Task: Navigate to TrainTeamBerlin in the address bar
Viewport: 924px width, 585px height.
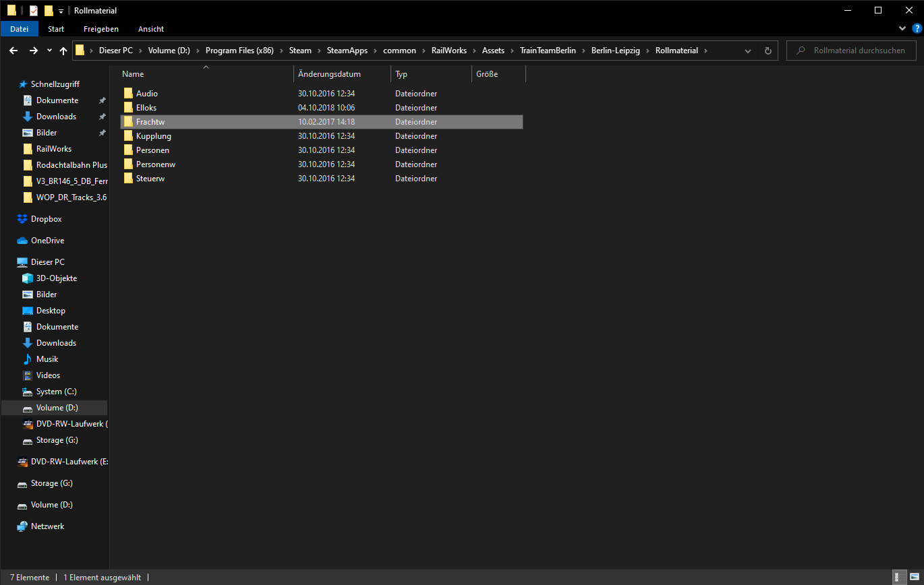Action: coord(548,51)
